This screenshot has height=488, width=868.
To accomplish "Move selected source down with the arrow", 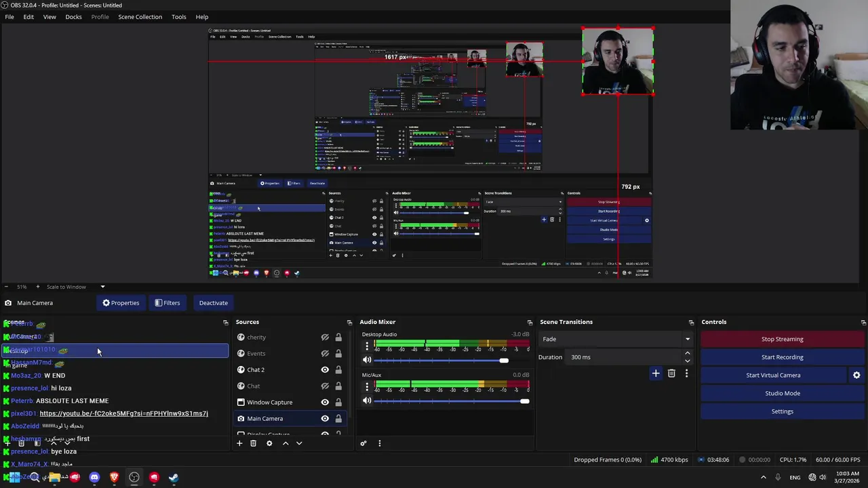I will (x=299, y=443).
